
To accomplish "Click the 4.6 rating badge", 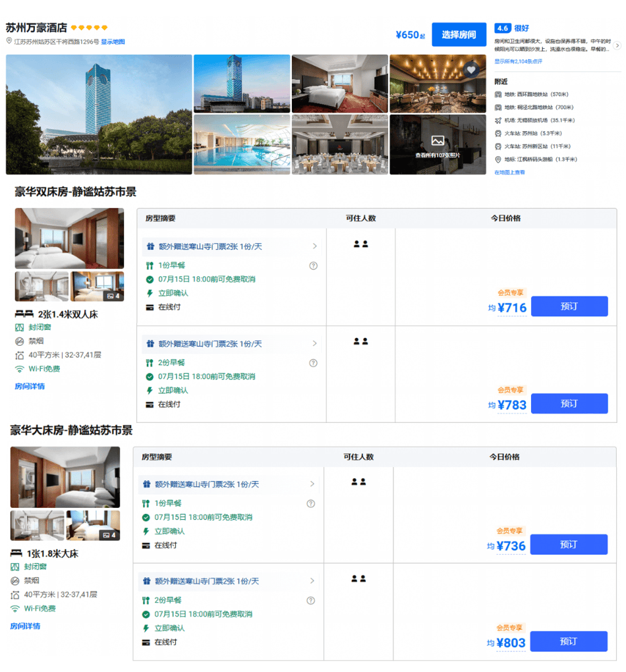I will pyautogui.click(x=503, y=28).
